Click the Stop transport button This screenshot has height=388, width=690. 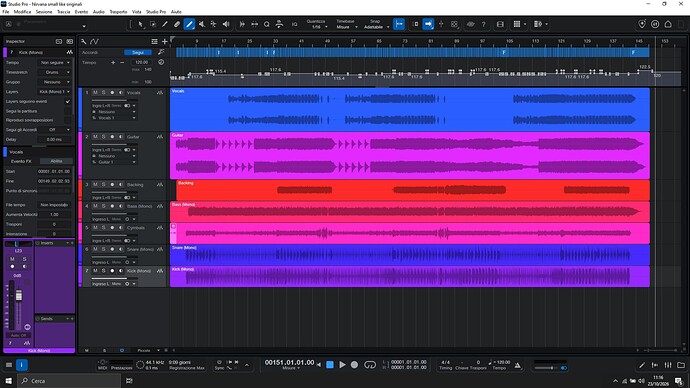click(x=330, y=365)
